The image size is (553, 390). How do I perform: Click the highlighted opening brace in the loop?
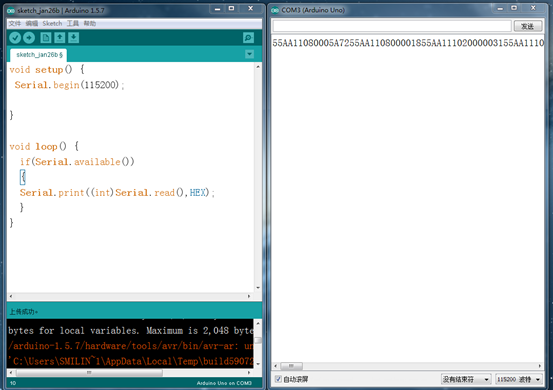pos(23,177)
